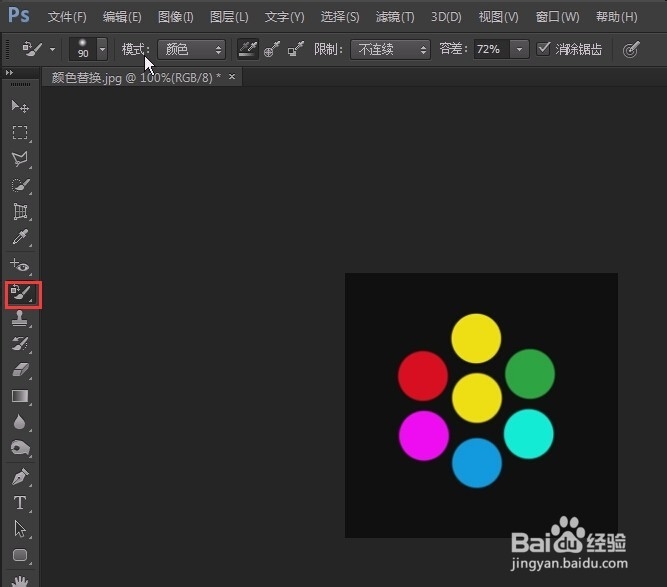Click the cyan circle in canvas
The height and width of the screenshot is (587, 667).
[529, 434]
